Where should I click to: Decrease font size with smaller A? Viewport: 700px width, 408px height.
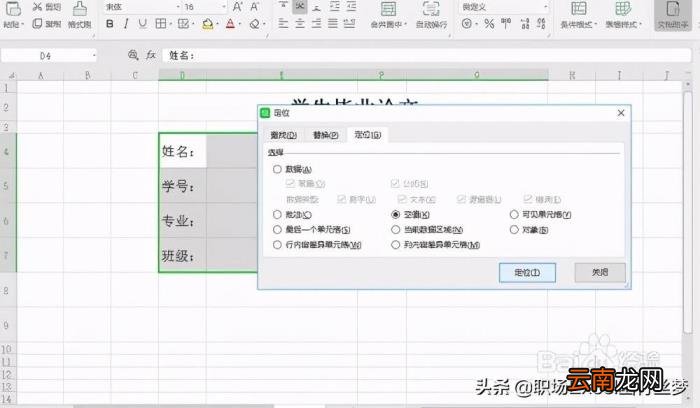point(254,7)
